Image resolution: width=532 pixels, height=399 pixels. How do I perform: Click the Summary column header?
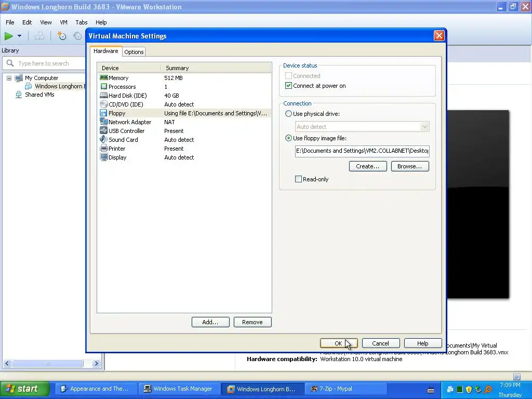pyautogui.click(x=216, y=68)
